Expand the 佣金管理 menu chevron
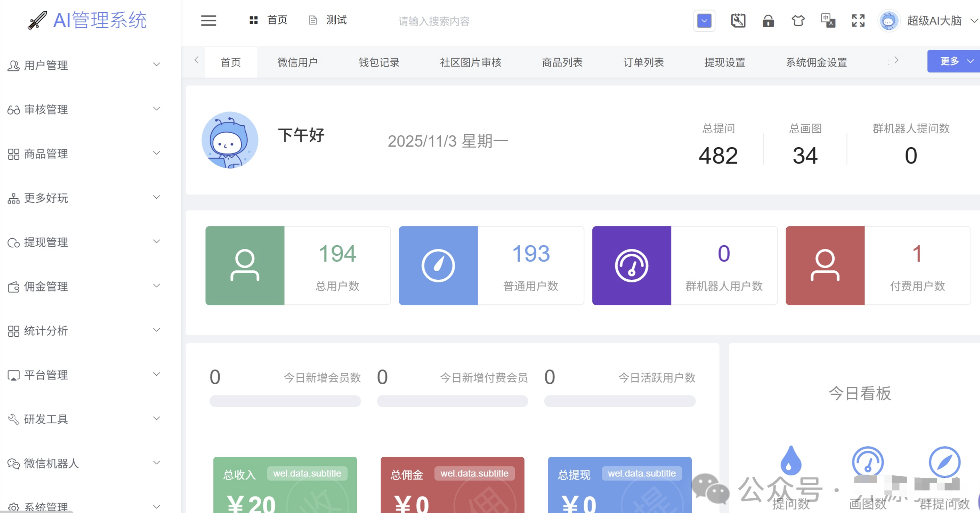This screenshot has width=980, height=513. [156, 285]
